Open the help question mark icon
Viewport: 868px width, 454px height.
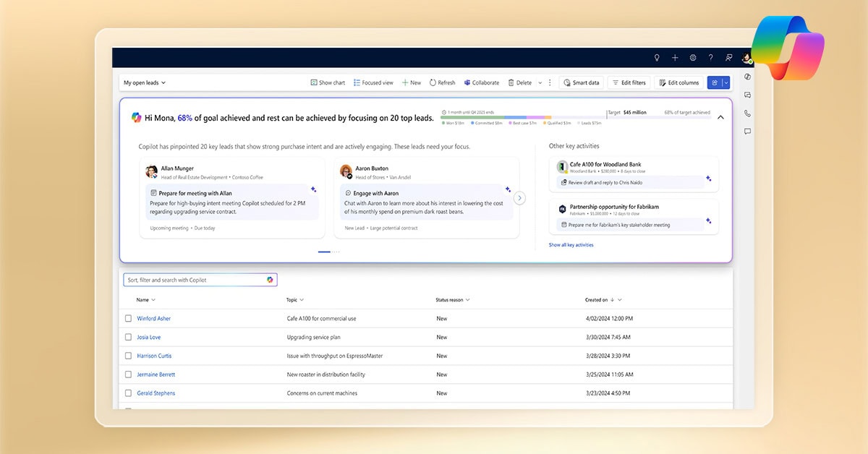(x=710, y=58)
